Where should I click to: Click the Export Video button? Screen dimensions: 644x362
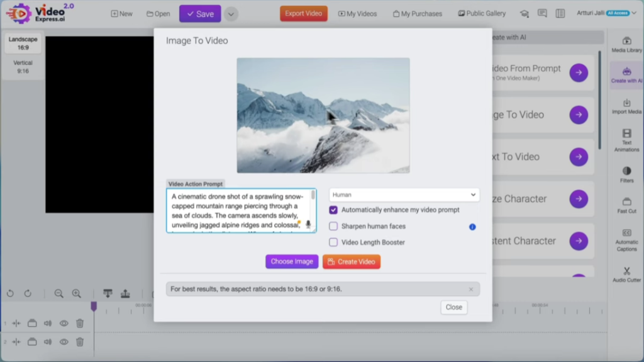304,14
